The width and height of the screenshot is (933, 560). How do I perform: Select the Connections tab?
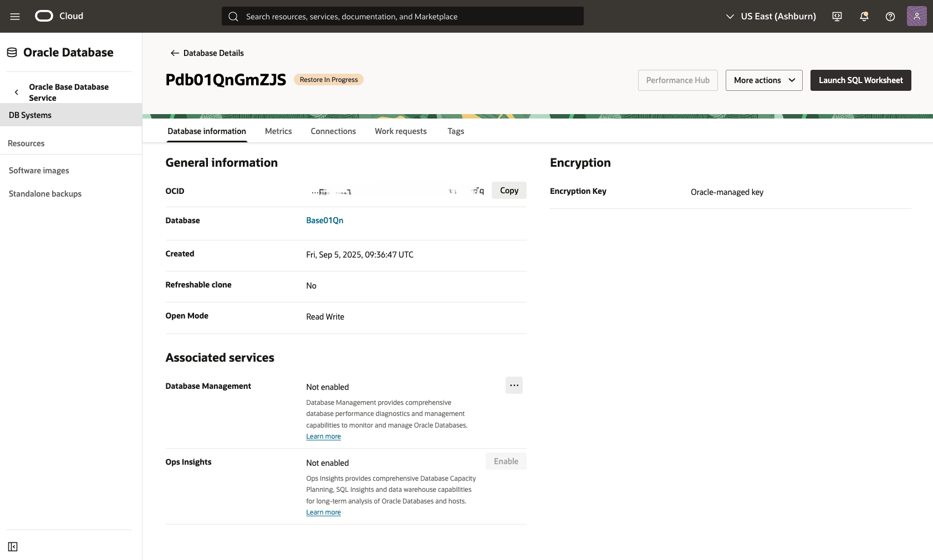click(x=333, y=131)
